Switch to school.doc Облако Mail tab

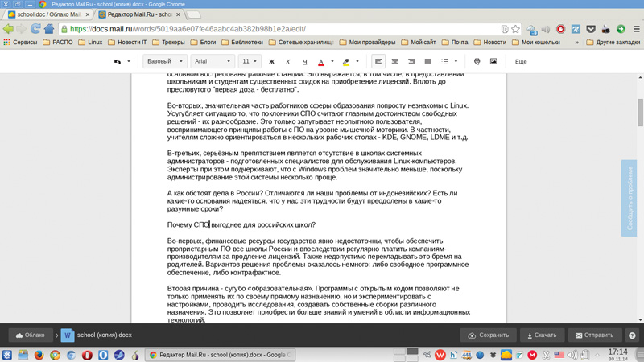tap(48, 14)
